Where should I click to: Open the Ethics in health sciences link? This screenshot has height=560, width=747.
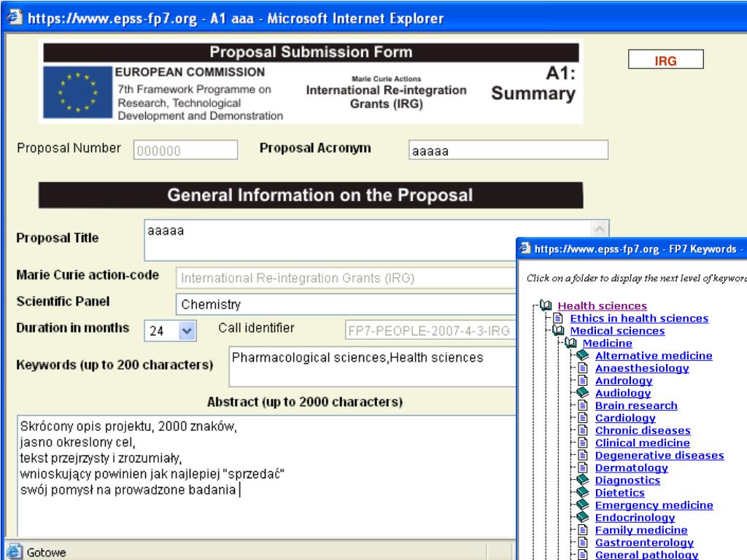pyautogui.click(x=639, y=318)
